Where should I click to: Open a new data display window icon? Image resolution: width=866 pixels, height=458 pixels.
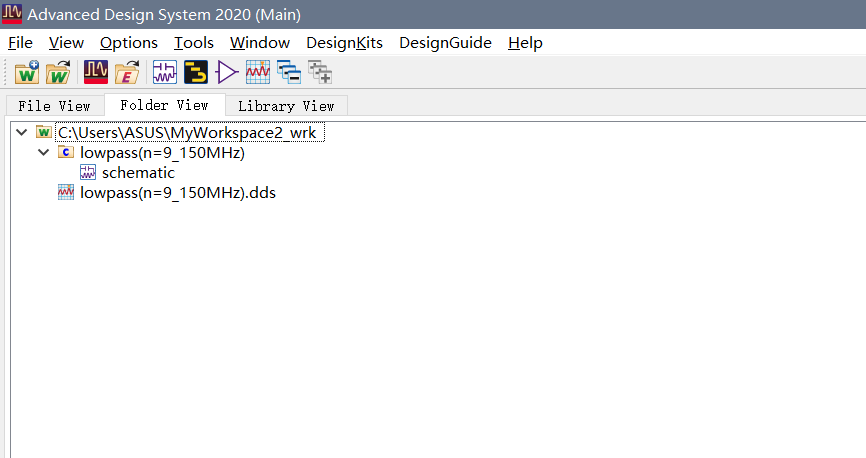pyautogui.click(x=258, y=72)
